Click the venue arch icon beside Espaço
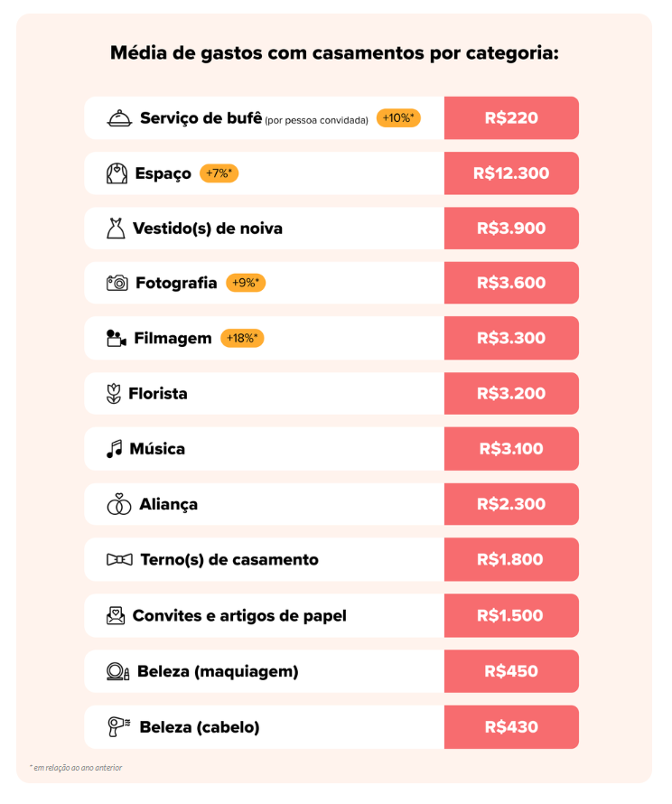The width and height of the screenshot is (672, 804). click(x=117, y=173)
